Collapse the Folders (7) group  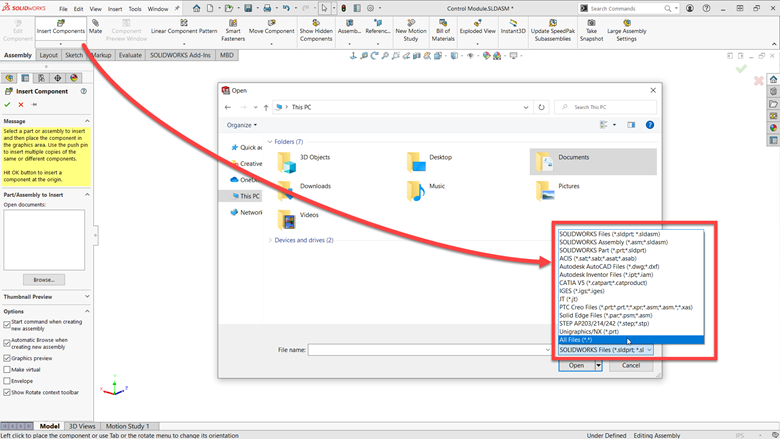[x=270, y=142]
